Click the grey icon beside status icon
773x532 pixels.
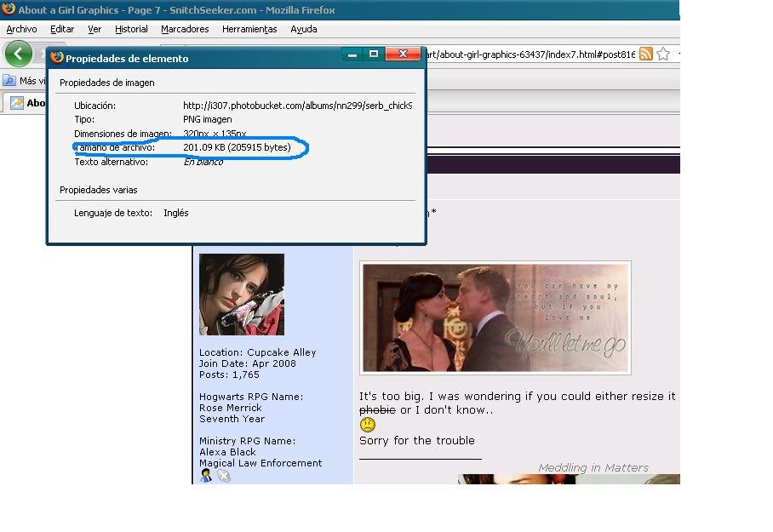223,475
